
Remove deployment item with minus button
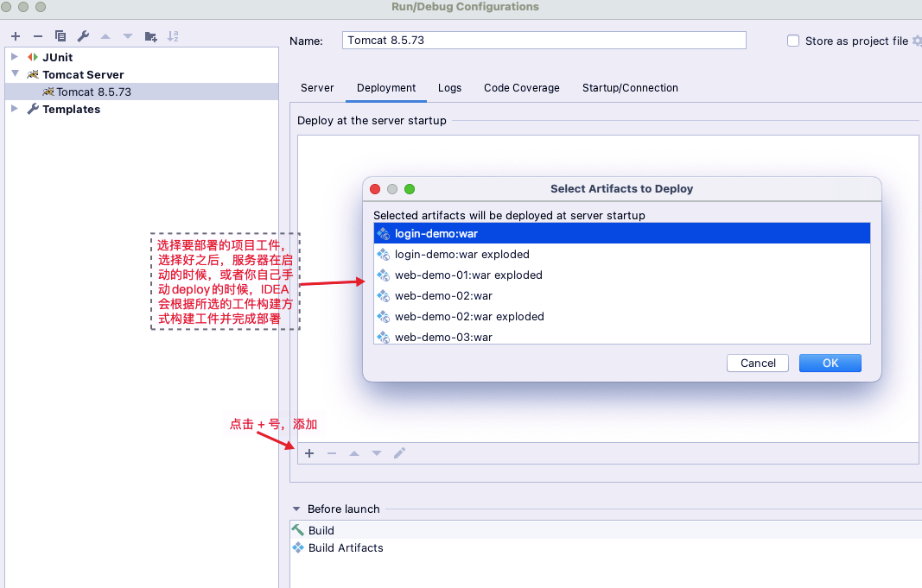point(332,453)
